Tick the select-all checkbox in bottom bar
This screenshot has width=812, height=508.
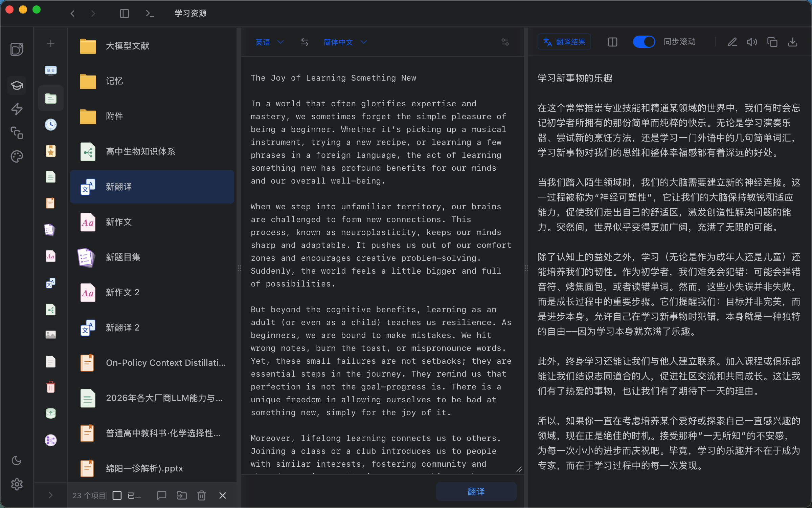point(117,495)
